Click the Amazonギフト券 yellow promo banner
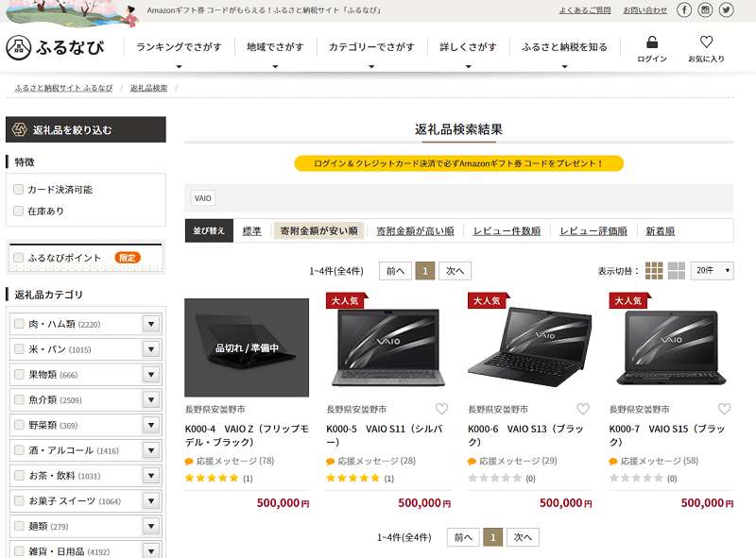The height and width of the screenshot is (558, 756). (459, 163)
